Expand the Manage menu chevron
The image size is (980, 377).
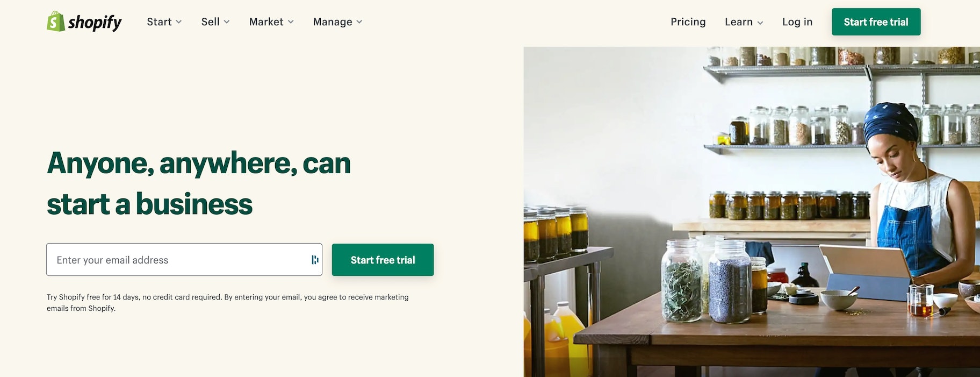click(359, 22)
